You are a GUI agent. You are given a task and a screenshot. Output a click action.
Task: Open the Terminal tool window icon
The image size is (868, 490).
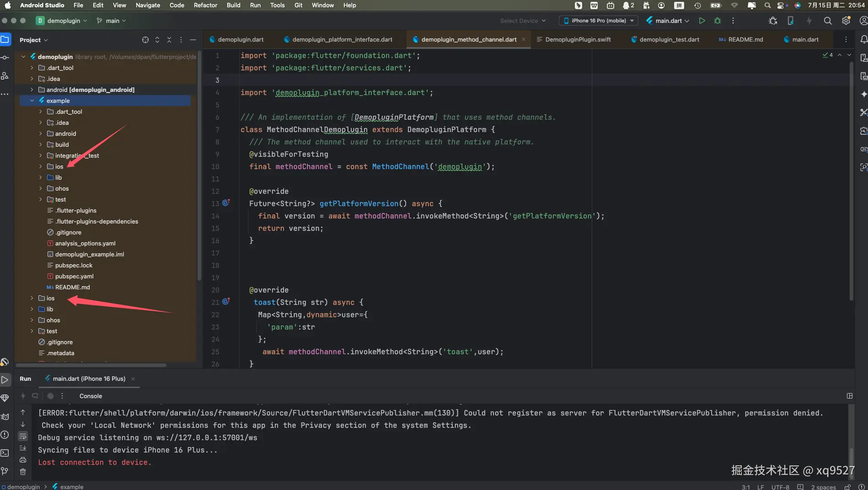(x=5, y=453)
